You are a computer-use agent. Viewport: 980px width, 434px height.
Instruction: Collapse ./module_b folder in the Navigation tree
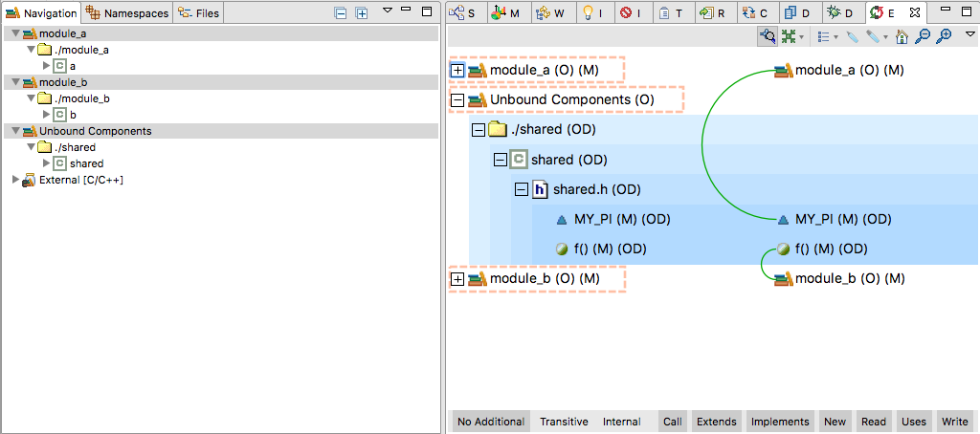tap(31, 98)
